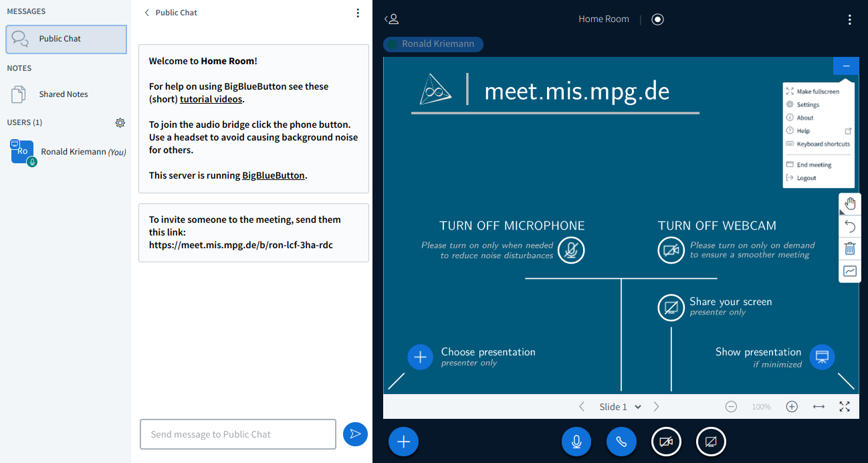Open Help from options menu
The height and width of the screenshot is (463, 868).
pos(818,131)
